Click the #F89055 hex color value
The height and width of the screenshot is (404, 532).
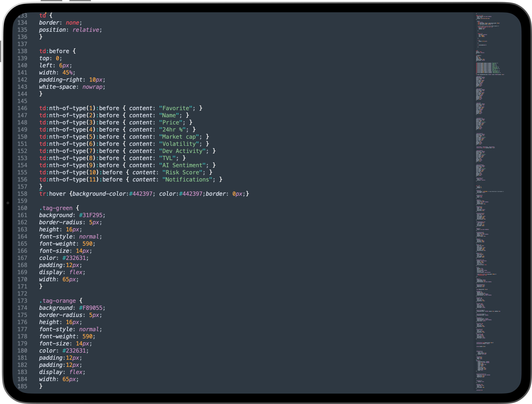[91, 308]
